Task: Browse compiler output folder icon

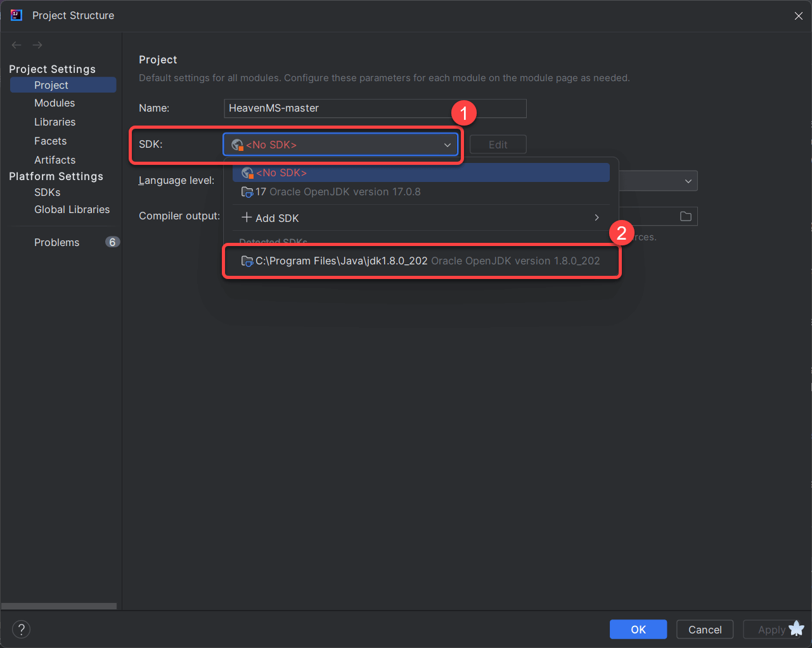Action: 686,216
